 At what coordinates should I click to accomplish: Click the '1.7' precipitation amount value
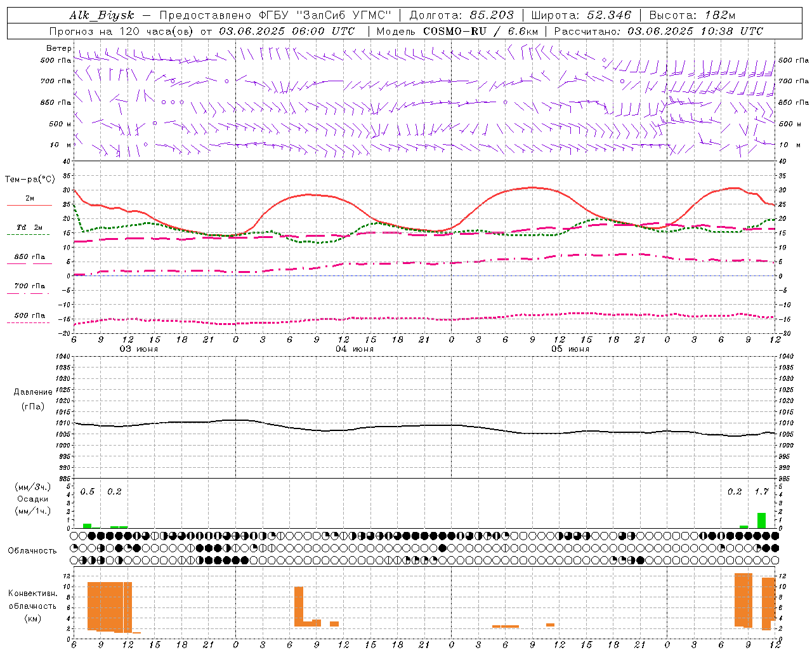tap(761, 492)
